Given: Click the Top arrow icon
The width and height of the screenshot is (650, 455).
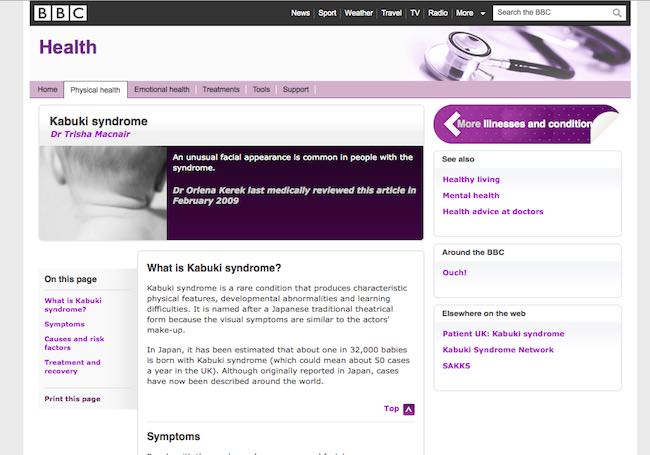Looking at the screenshot, I should point(408,409).
